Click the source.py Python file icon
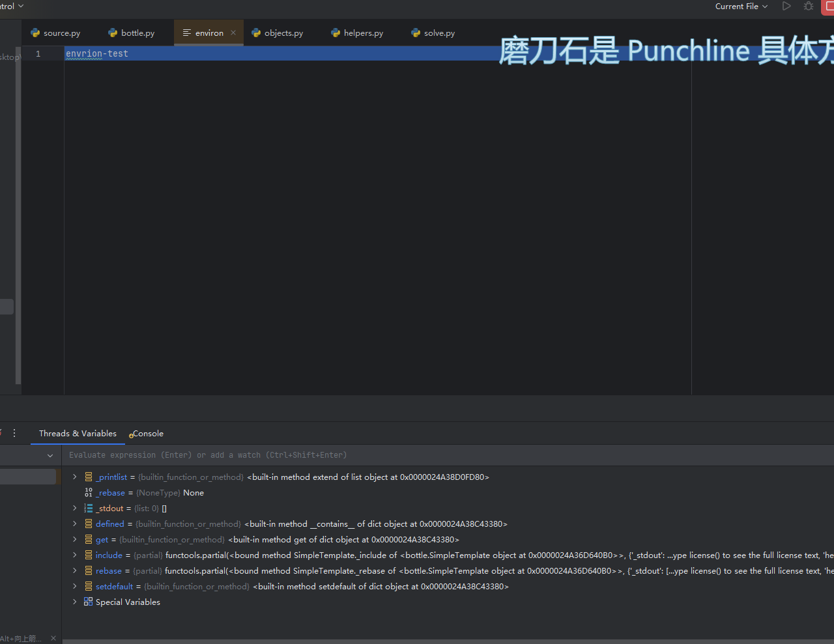This screenshot has width=834, height=644. (x=35, y=33)
